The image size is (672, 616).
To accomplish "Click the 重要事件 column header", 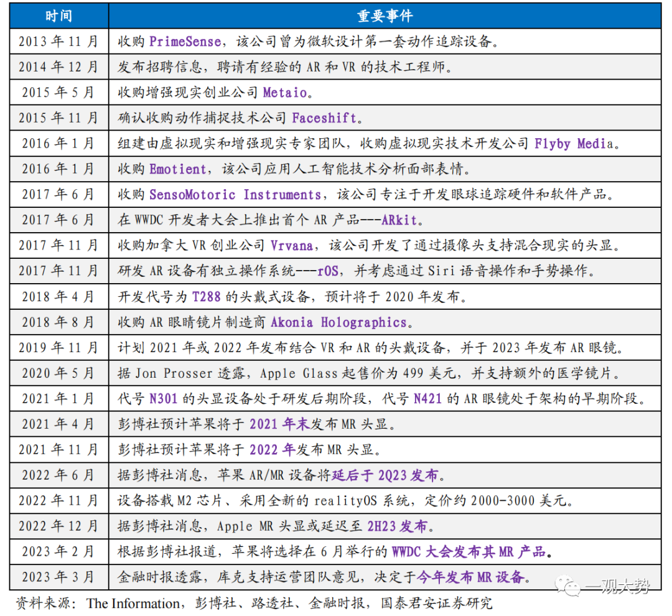I will coord(385,16).
